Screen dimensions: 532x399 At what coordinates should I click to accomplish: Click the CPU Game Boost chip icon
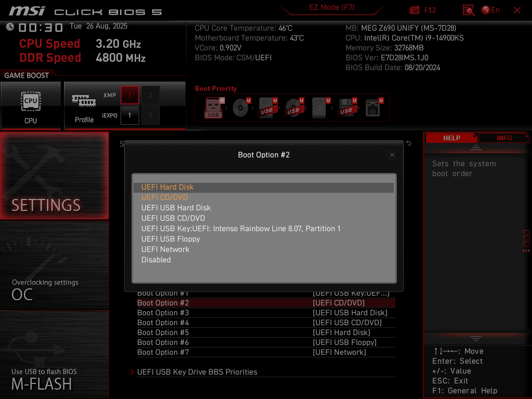[31, 101]
